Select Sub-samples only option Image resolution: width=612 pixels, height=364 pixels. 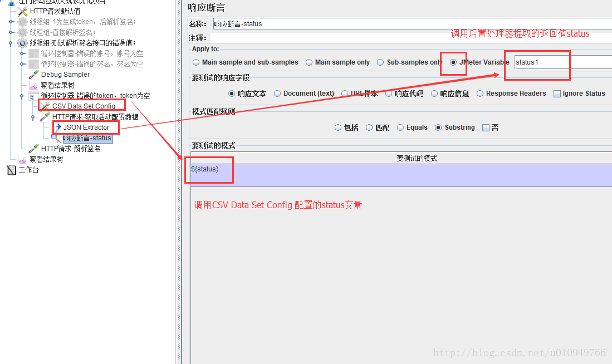point(380,62)
